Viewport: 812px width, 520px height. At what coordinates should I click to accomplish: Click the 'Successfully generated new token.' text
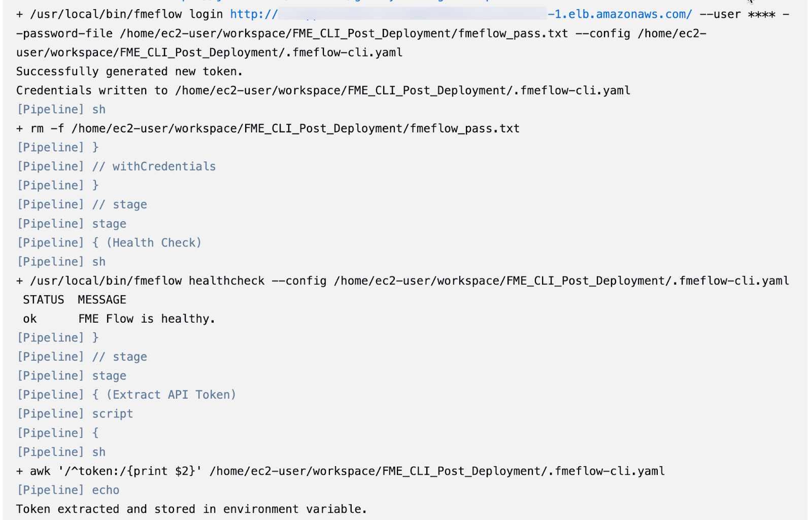point(129,72)
